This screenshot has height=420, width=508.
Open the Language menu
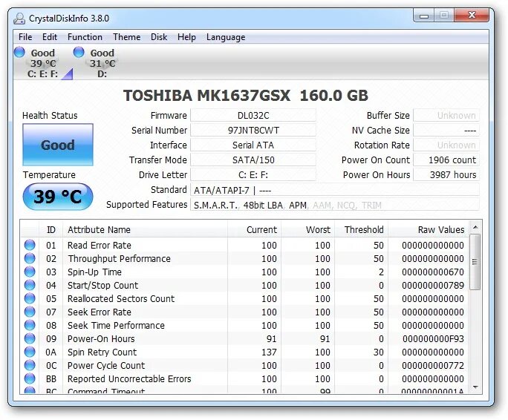pyautogui.click(x=226, y=37)
